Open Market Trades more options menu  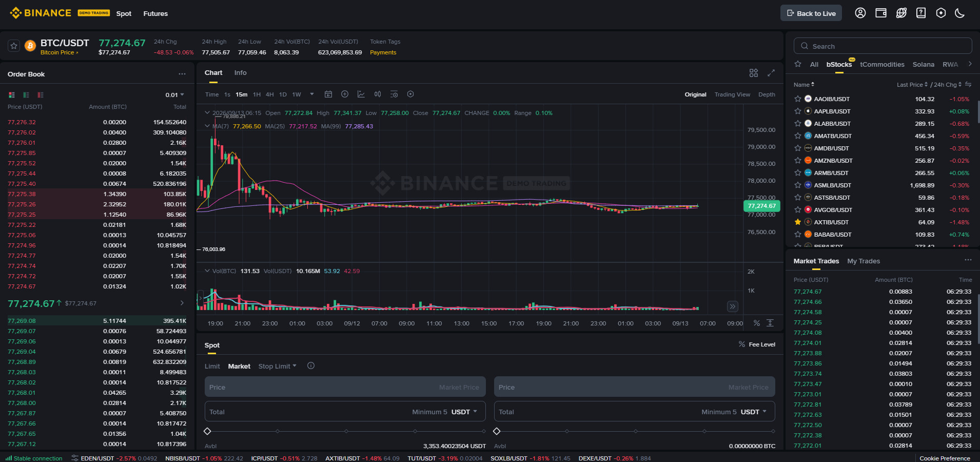tap(968, 260)
